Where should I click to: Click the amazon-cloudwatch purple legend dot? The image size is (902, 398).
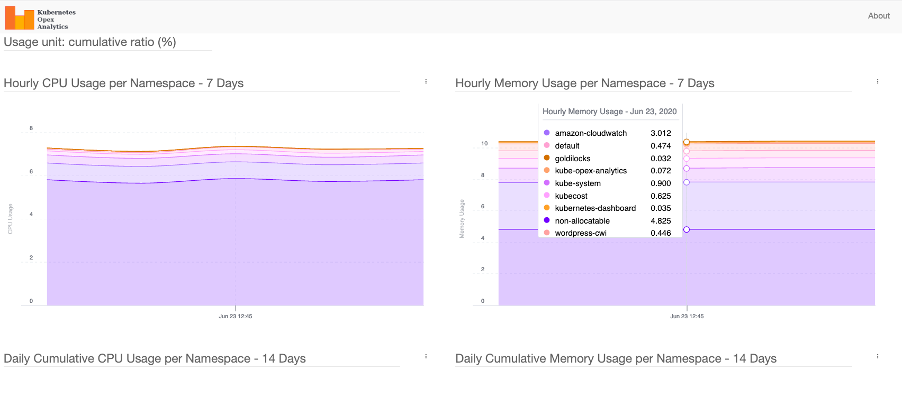tap(546, 133)
